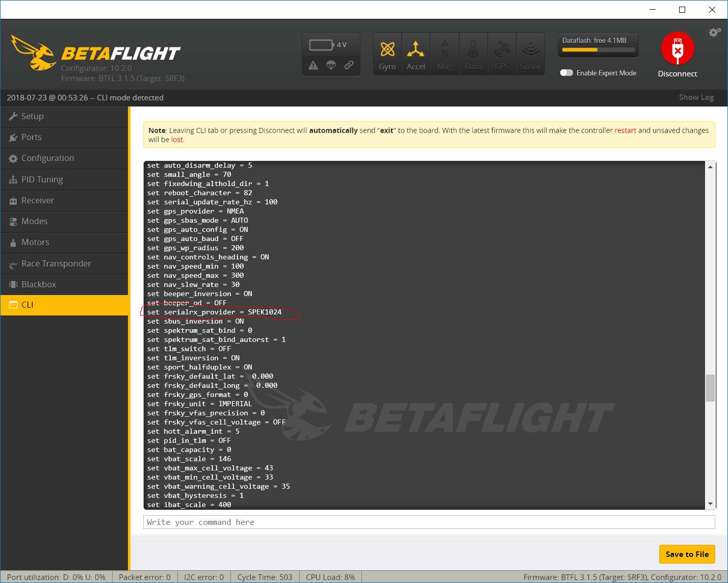This screenshot has width=728, height=583.
Task: Click the CLI terminal icon
Action: pyautogui.click(x=13, y=305)
